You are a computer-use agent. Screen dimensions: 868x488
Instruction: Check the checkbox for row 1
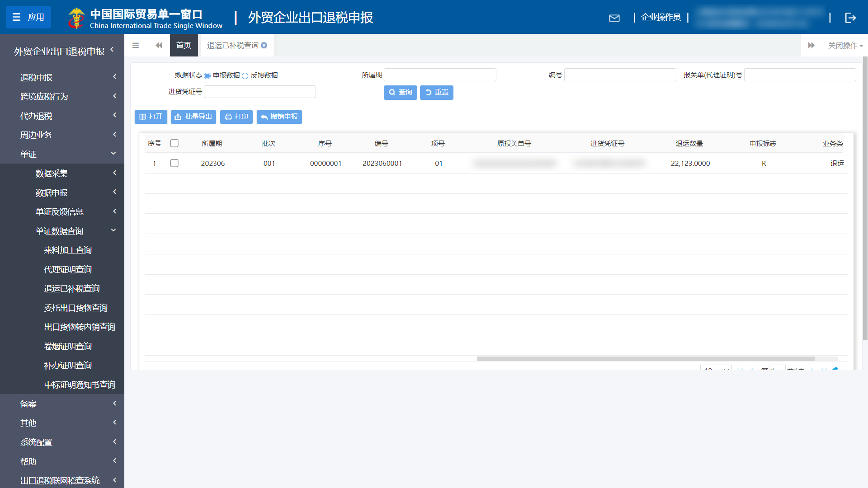click(x=175, y=163)
